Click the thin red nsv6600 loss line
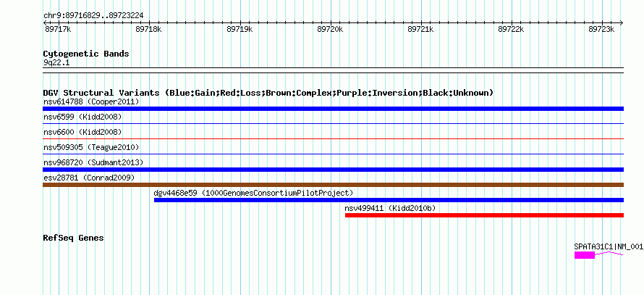 tap(333, 138)
